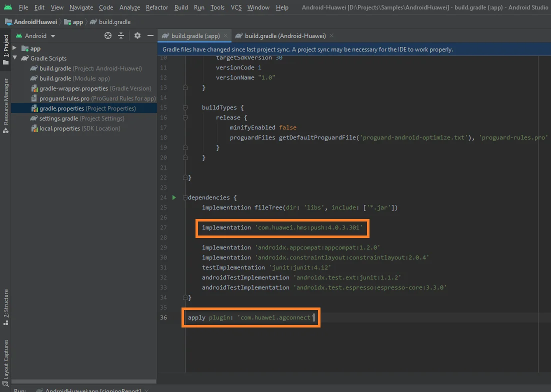
Task: Click the Collapse All icon in Project panel
Action: (121, 35)
